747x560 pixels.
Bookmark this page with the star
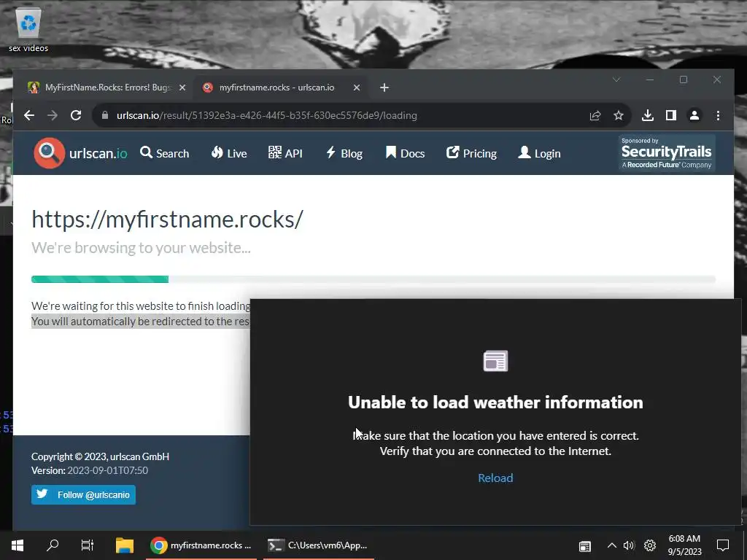click(619, 115)
